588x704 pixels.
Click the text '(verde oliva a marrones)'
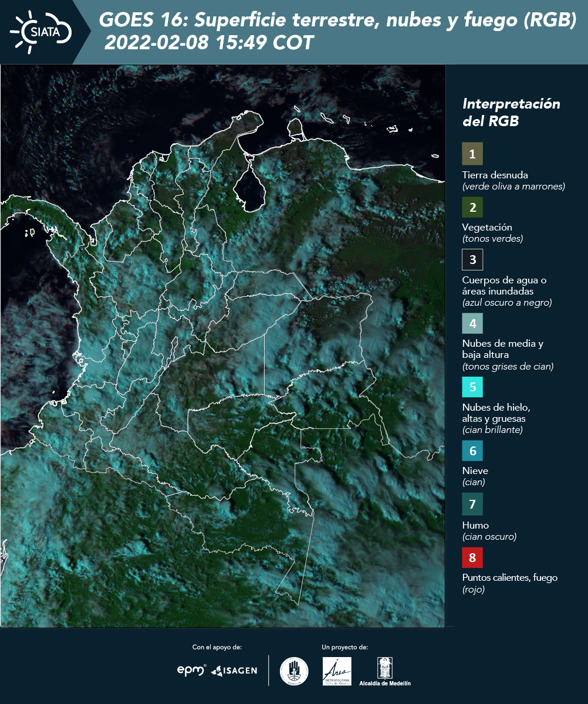click(513, 187)
